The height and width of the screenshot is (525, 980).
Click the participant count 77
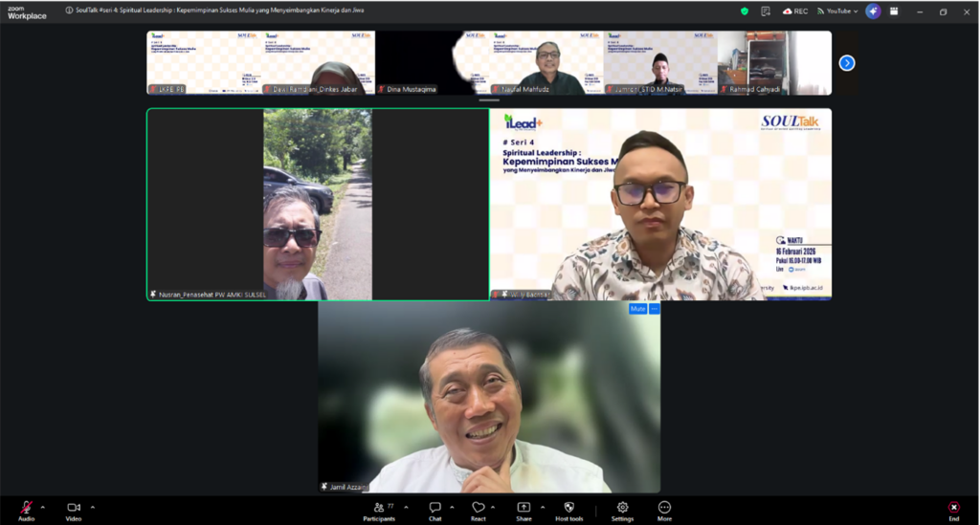390,506
